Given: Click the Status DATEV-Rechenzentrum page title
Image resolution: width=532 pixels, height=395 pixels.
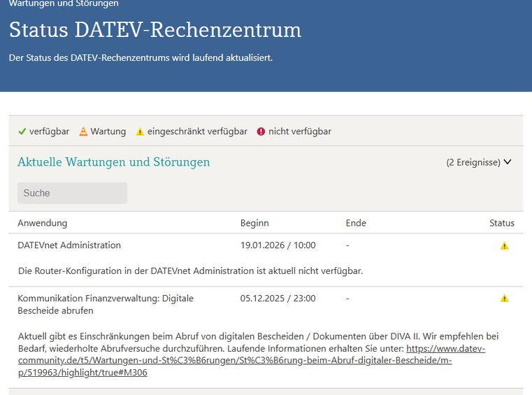Looking at the screenshot, I should [155, 30].
